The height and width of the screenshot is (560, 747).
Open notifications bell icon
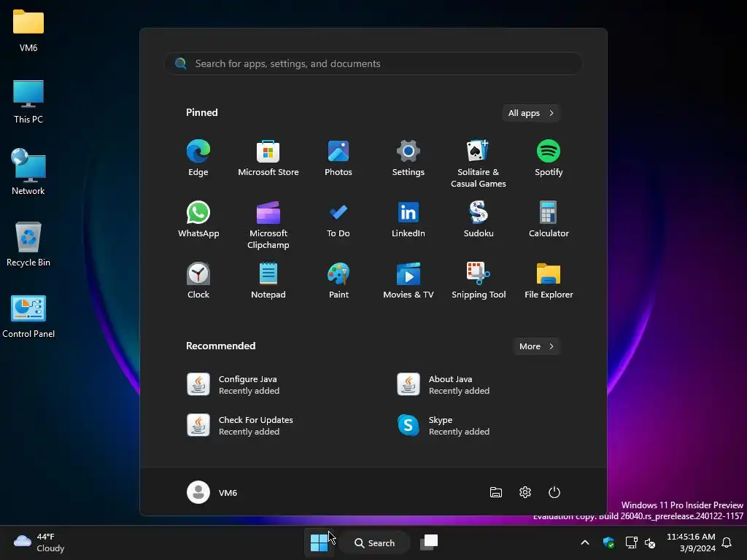click(x=727, y=542)
